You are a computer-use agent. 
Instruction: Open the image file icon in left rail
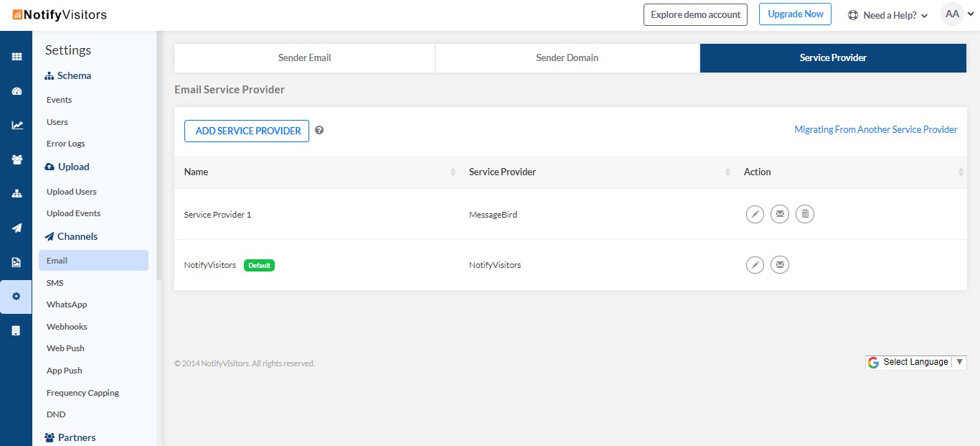(16, 262)
